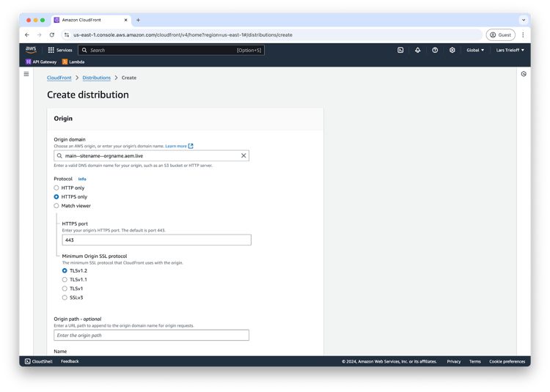Image resolution: width=550 pixels, height=392 pixels.
Task: Open the Terms footer link
Action: [475, 361]
